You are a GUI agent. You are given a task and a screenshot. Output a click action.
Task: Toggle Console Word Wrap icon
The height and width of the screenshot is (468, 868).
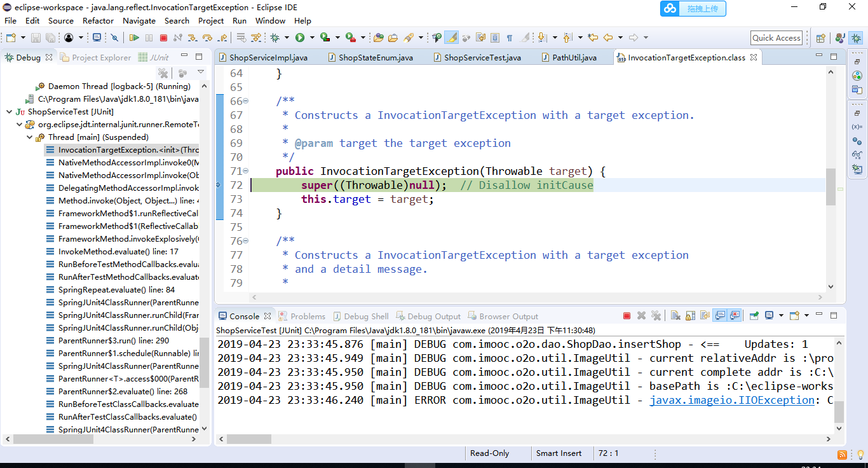705,315
